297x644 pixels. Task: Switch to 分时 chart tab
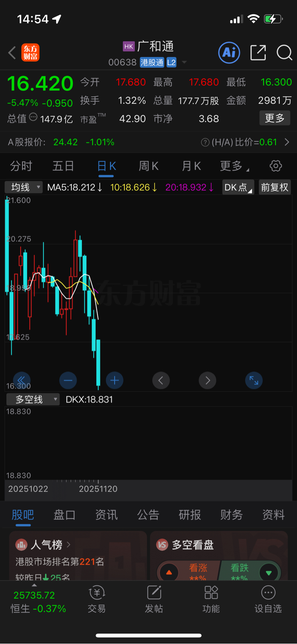[x=21, y=166]
